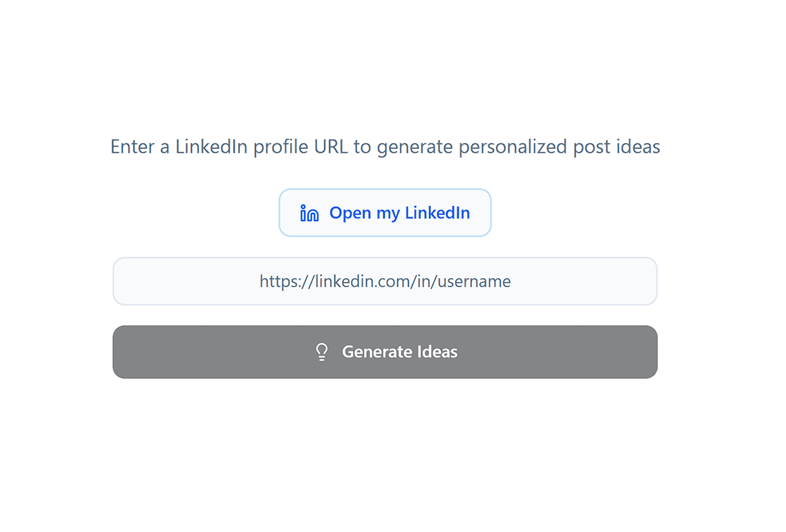Screen dimensions: 786x532
Task: Click the lightbulb icon
Action: point(322,352)
